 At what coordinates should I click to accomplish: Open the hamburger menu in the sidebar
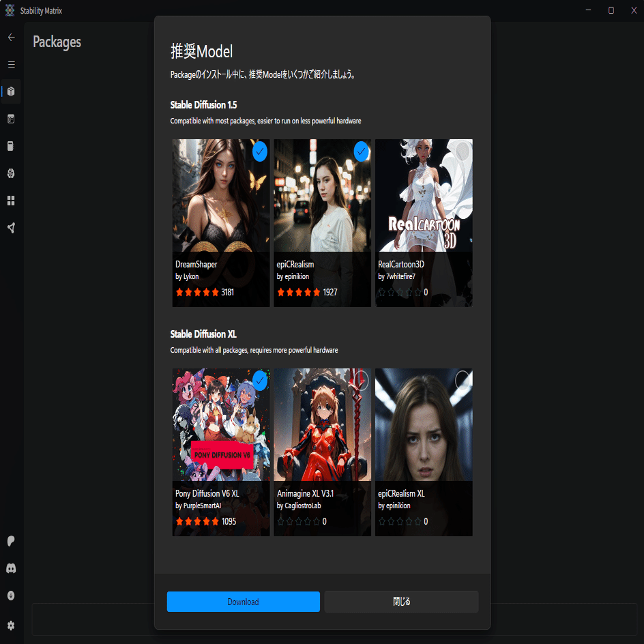(11, 65)
